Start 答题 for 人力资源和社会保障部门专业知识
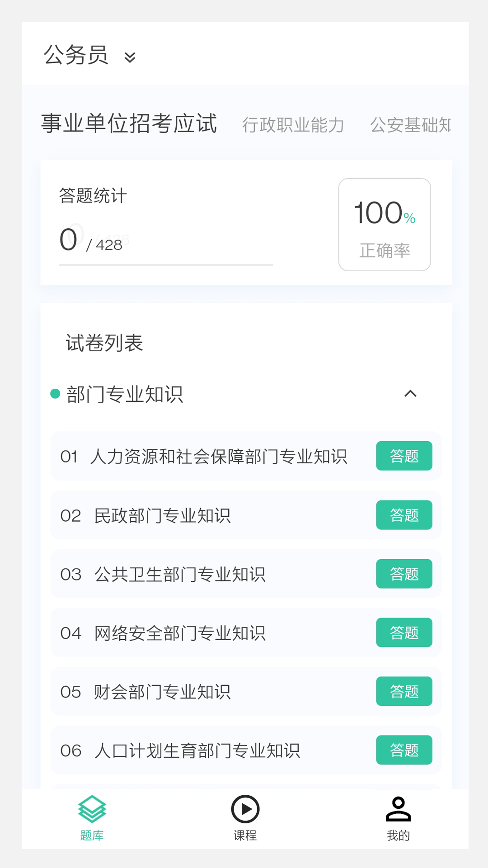 [x=404, y=456]
